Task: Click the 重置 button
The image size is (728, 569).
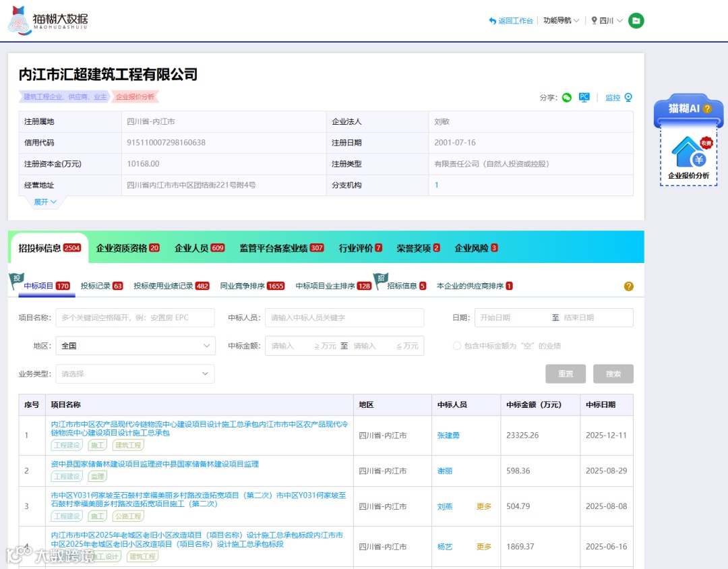Action: 566,374
